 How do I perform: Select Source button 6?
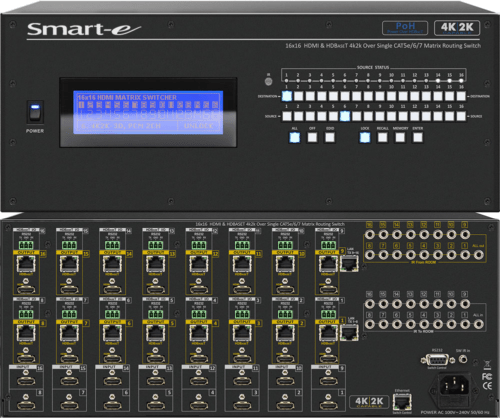(345, 116)
